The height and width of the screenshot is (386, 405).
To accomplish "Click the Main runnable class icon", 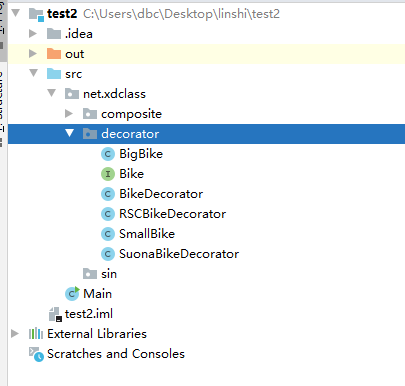I will [x=72, y=294].
